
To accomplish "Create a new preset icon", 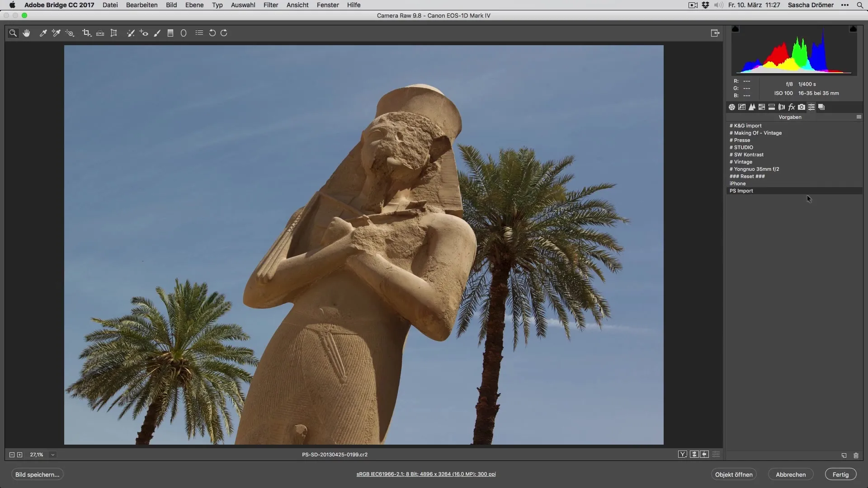I will [x=844, y=455].
